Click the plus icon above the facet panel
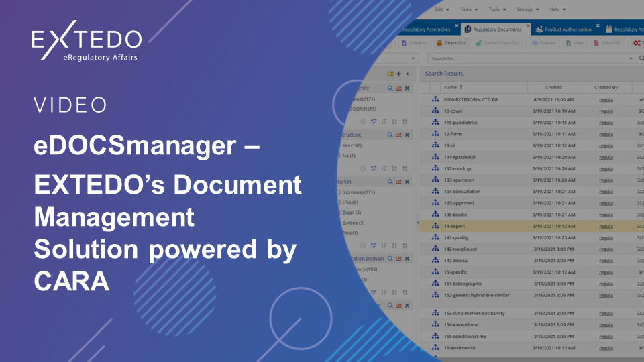Viewport: 644px width, 362px height. (x=398, y=74)
